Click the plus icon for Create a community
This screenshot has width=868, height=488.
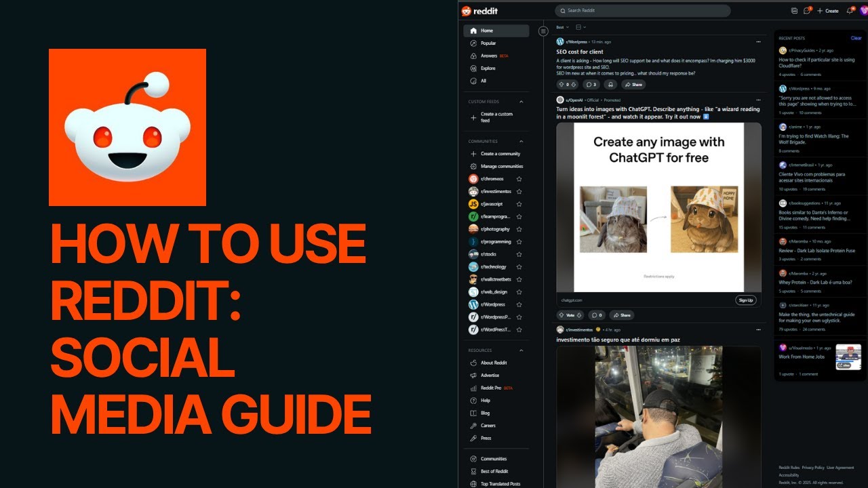[473, 154]
